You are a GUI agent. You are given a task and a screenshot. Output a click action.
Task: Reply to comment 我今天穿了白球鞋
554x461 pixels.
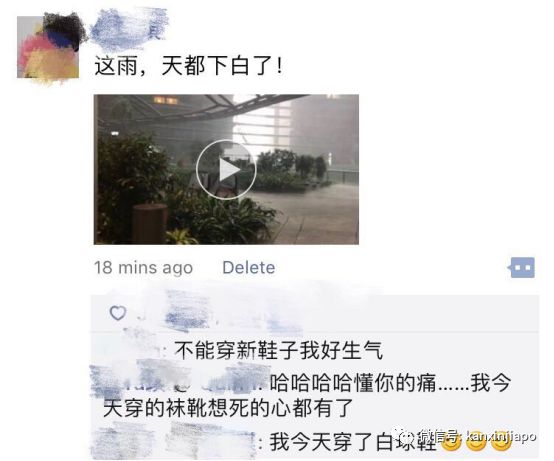pos(353,442)
